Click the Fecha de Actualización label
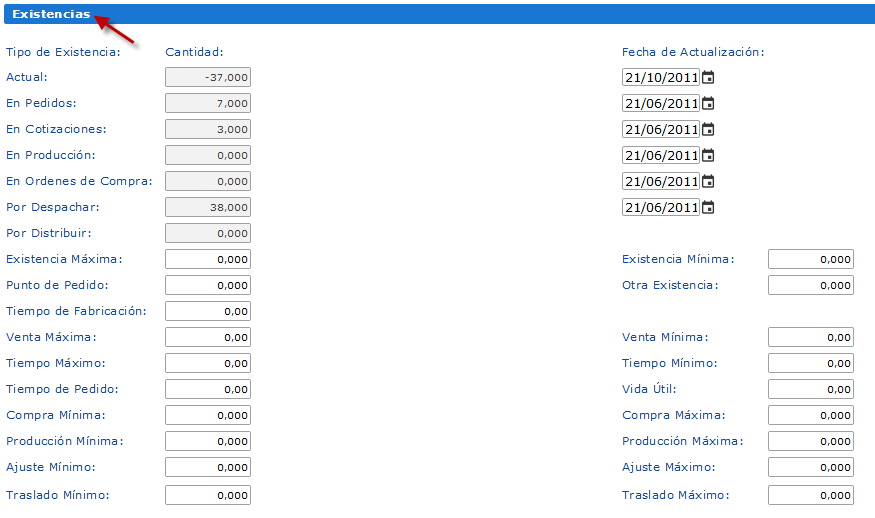This screenshot has height=518, width=875. (693, 52)
